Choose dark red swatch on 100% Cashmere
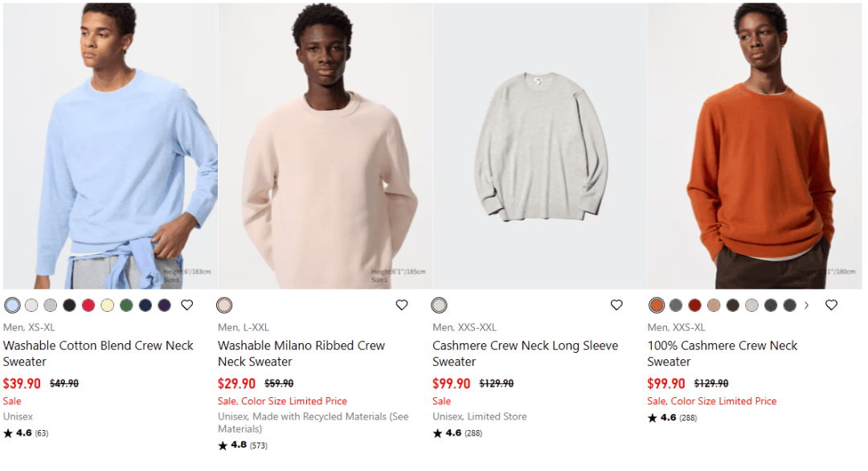 (x=694, y=305)
